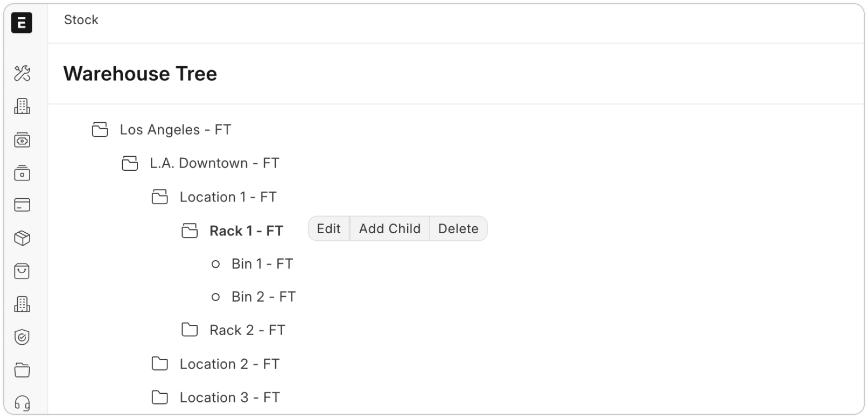Click the headset Support sidebar icon
The image size is (868, 418).
[x=22, y=403]
